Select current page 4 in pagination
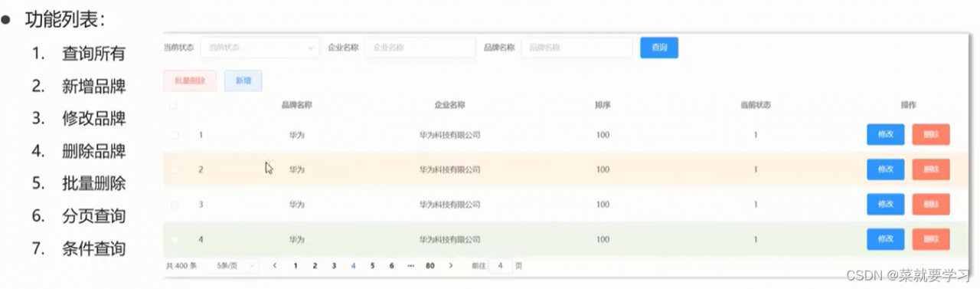Screen dimensions: 980x289 tap(353, 265)
